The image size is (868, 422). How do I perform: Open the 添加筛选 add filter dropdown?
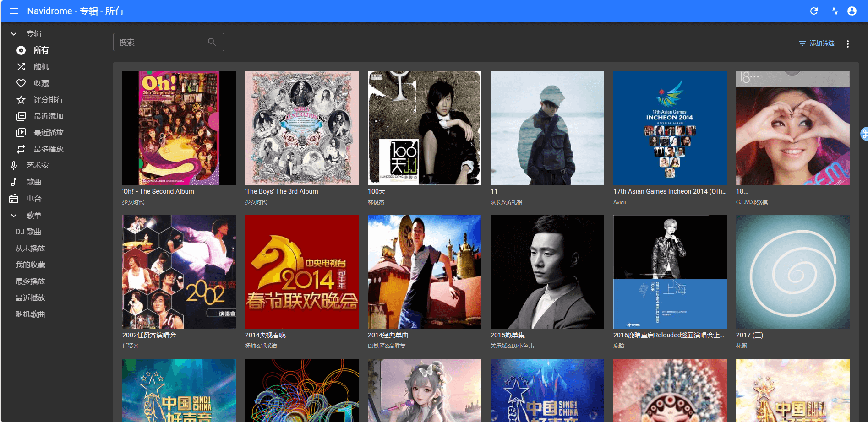coord(817,43)
